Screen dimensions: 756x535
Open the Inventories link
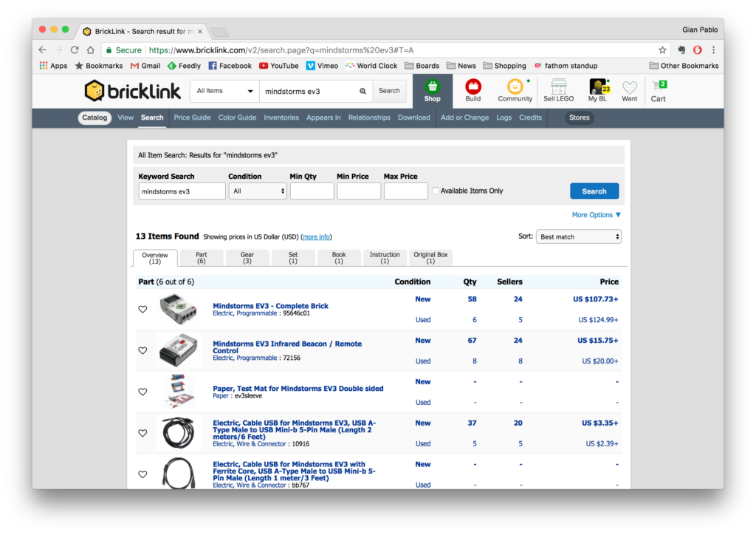pyautogui.click(x=281, y=117)
